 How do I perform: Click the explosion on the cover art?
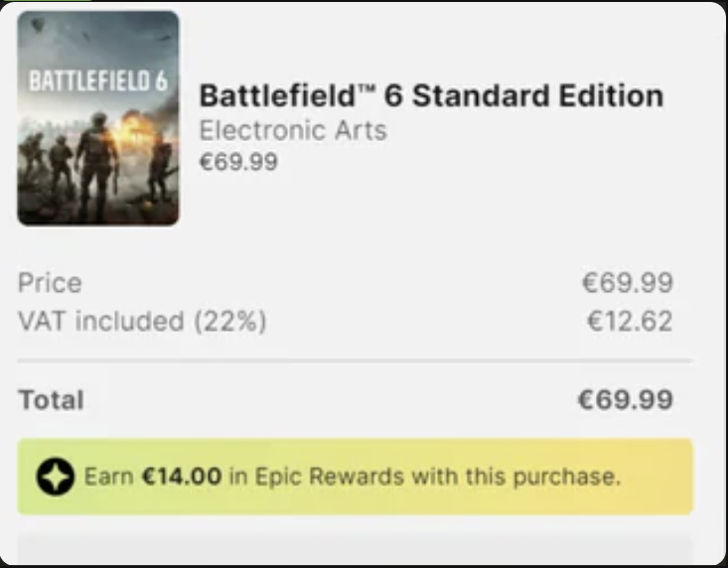point(131,128)
